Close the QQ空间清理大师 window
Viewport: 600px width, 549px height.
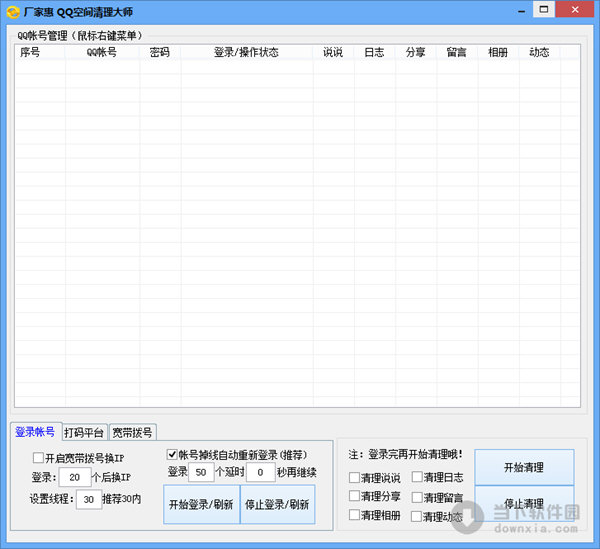pyautogui.click(x=575, y=9)
